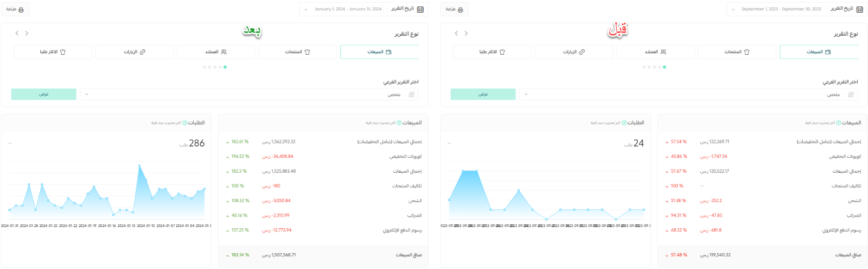Click the product cost value -180
Screen dimensions: 868x269
pyautogui.click(x=271, y=186)
